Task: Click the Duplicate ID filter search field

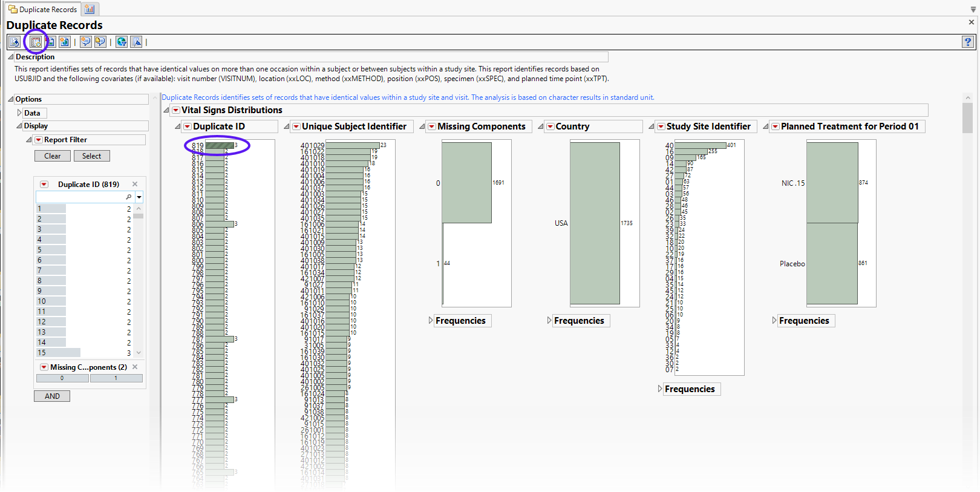Action: (x=81, y=197)
